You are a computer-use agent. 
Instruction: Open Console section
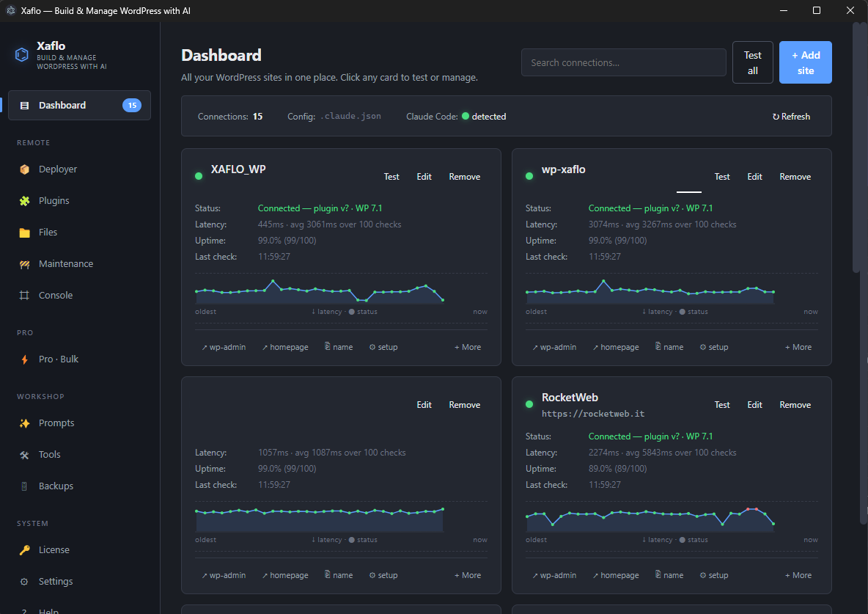(79, 296)
